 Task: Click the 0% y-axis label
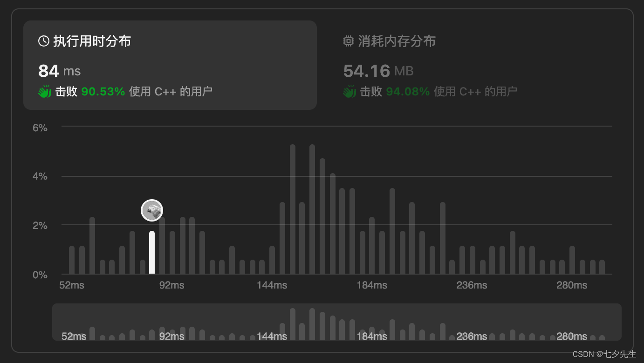pyautogui.click(x=40, y=275)
